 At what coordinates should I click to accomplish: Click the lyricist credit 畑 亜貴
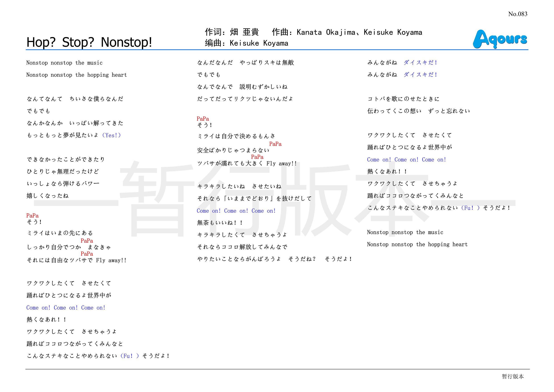click(x=244, y=32)
